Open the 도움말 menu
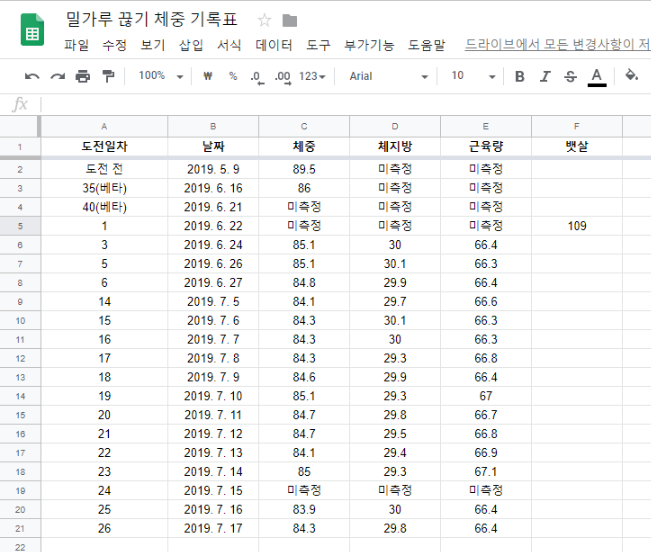Screen dimensions: 651x552 point(426,45)
